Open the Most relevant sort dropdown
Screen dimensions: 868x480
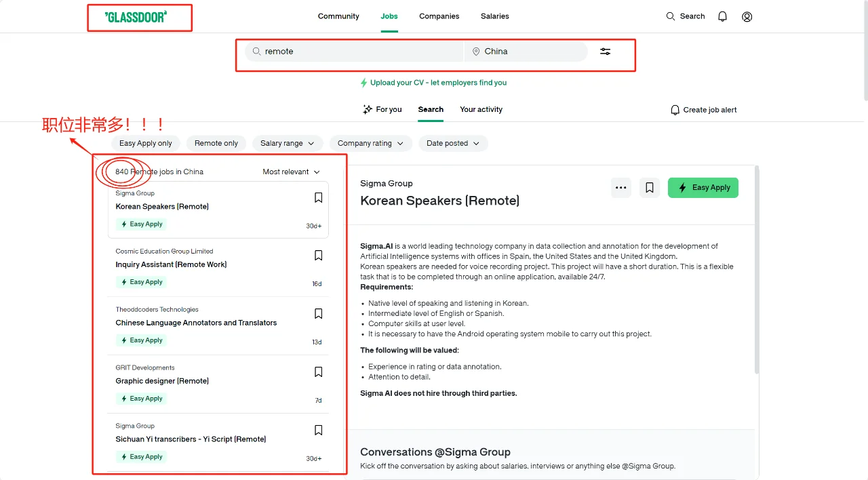(291, 172)
